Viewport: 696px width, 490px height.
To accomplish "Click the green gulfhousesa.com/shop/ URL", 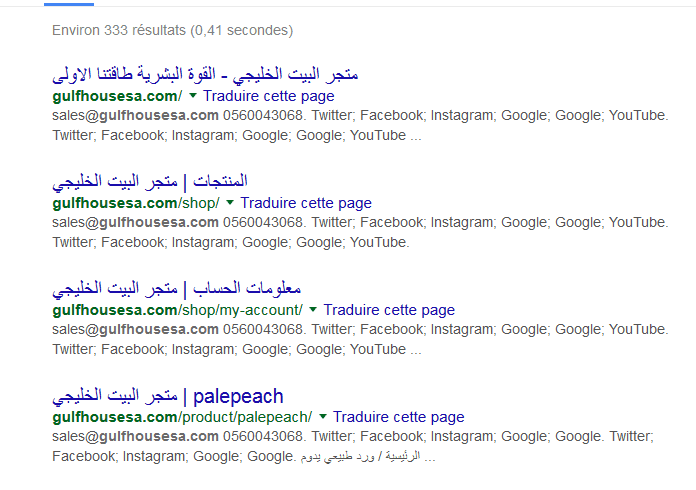I will pos(136,204).
